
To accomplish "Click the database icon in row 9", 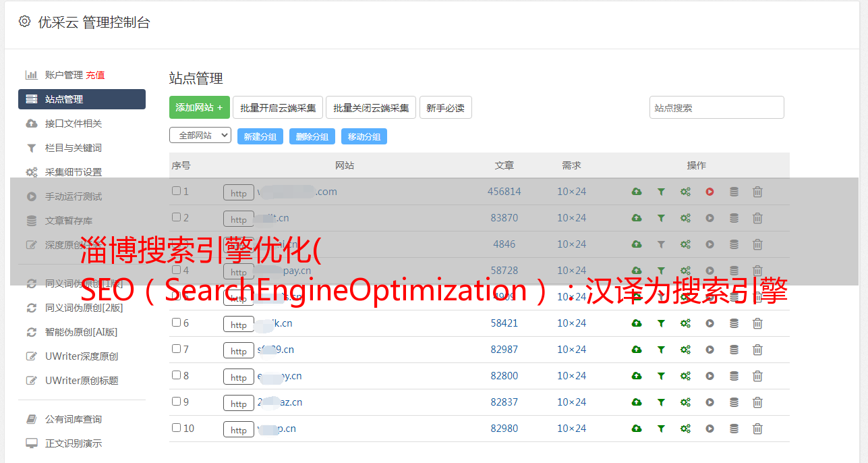I will coord(734,402).
